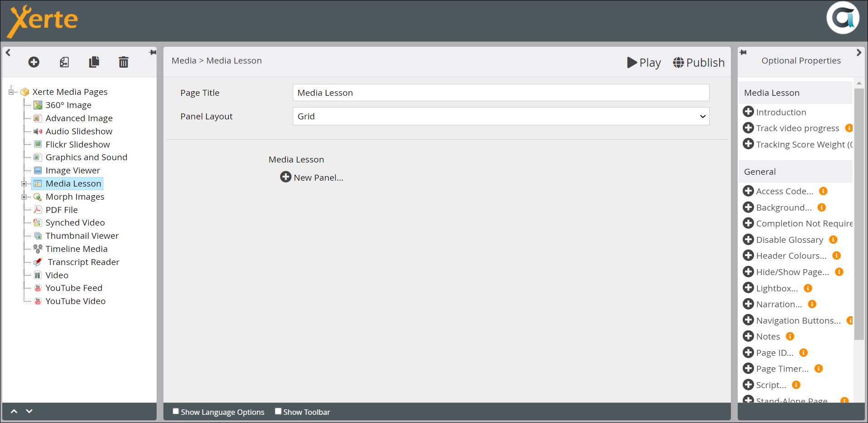Click the Publish button
The image size is (868, 423).
coord(699,63)
